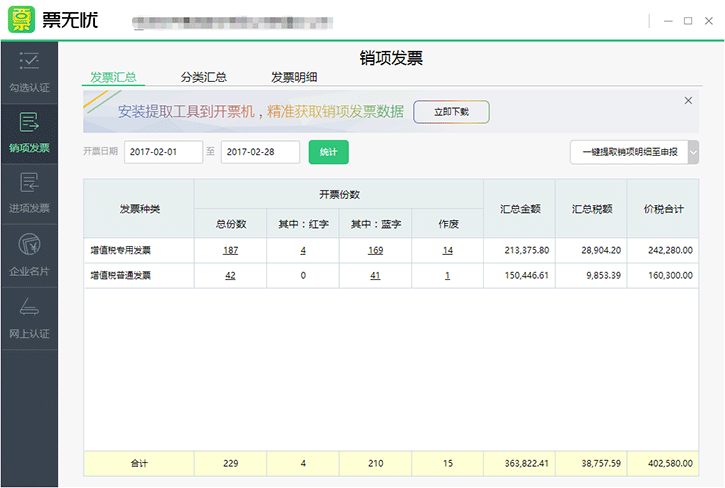This screenshot has height=488, width=725.
Task: Select the 增值税专用发票 row label
Action: point(120,250)
